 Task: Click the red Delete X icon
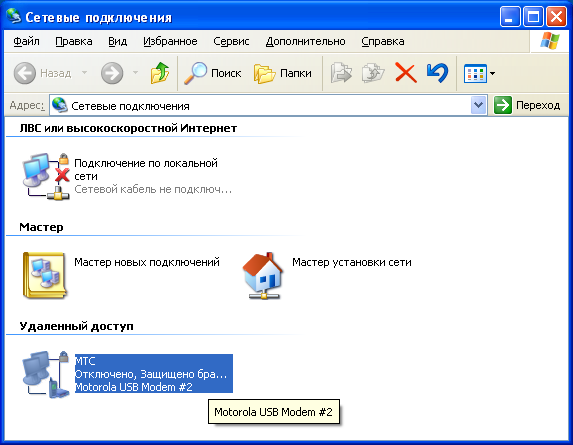coord(406,73)
